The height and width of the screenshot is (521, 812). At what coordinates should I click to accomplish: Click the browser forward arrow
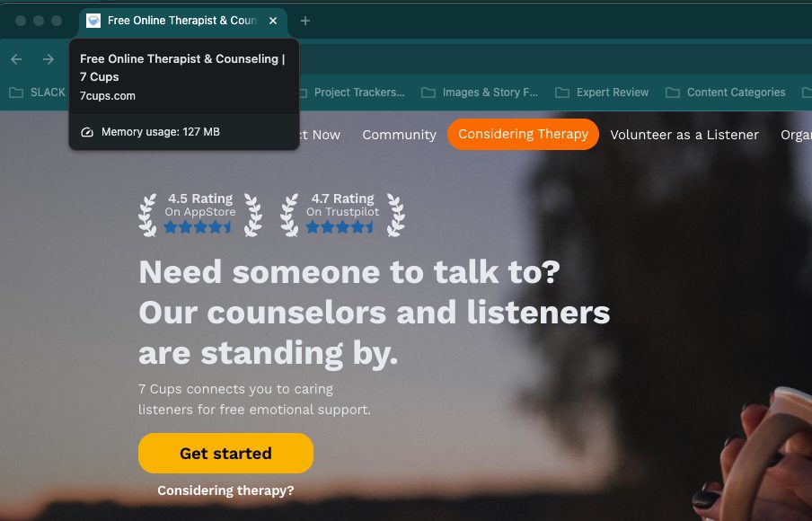[49, 59]
